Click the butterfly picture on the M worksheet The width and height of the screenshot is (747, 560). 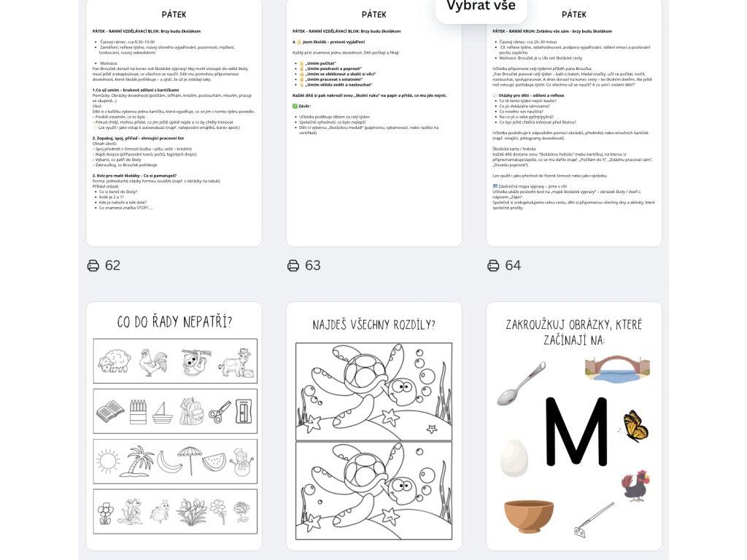coord(635,426)
